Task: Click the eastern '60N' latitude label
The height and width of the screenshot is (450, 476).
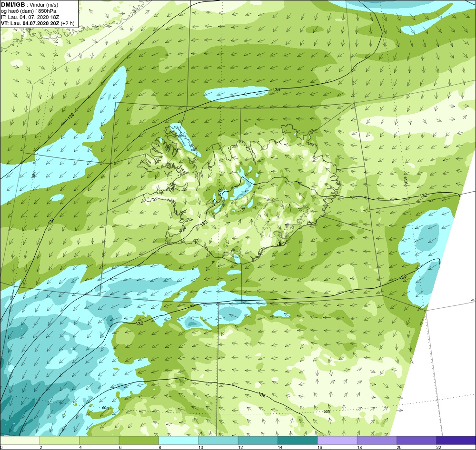Action: [327, 412]
